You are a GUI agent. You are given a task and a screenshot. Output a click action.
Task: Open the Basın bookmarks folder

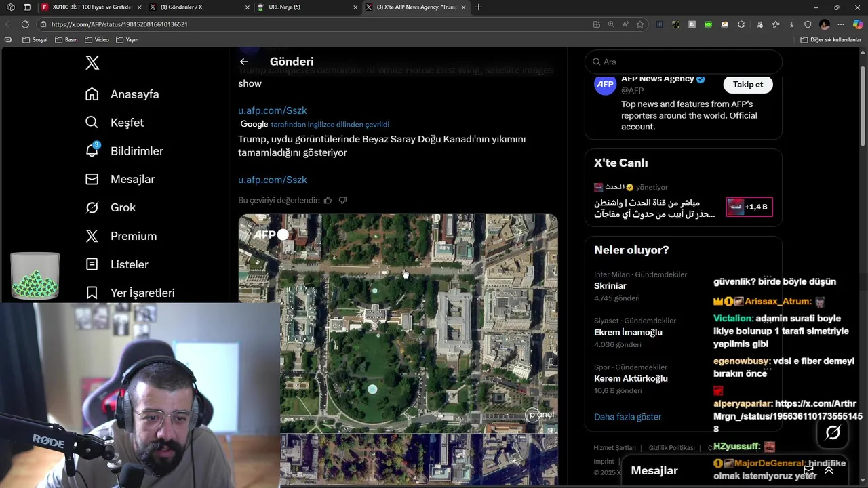click(x=66, y=40)
